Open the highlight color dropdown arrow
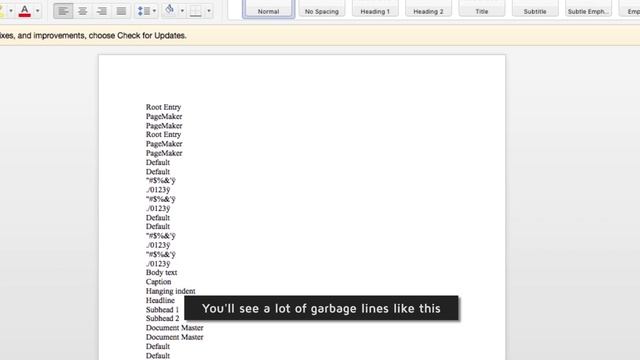Screen dimensions: 640x360 (11, 11)
